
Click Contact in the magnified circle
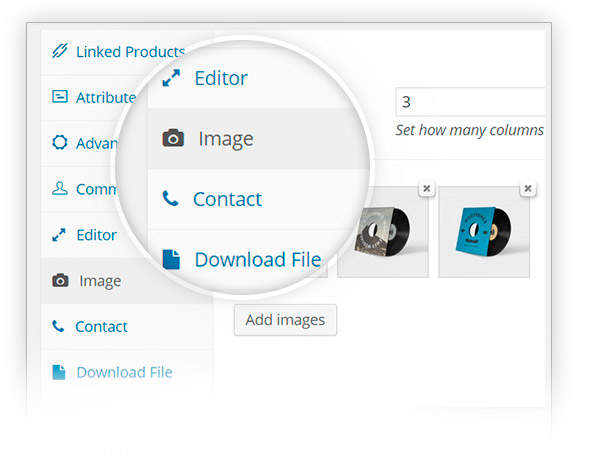tap(227, 199)
